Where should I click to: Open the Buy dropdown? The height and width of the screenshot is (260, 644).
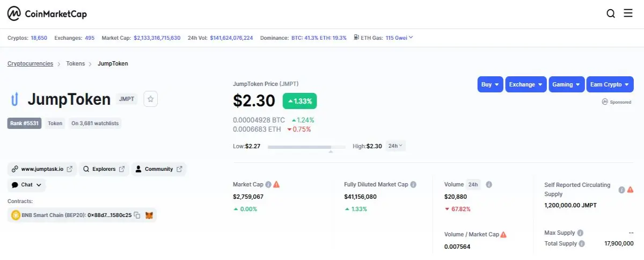point(490,84)
